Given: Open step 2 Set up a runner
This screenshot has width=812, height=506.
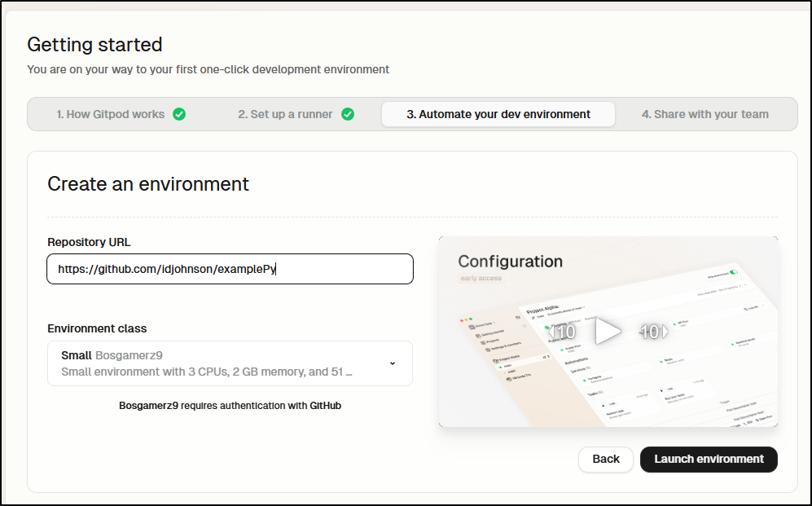Looking at the screenshot, I should [x=296, y=114].
